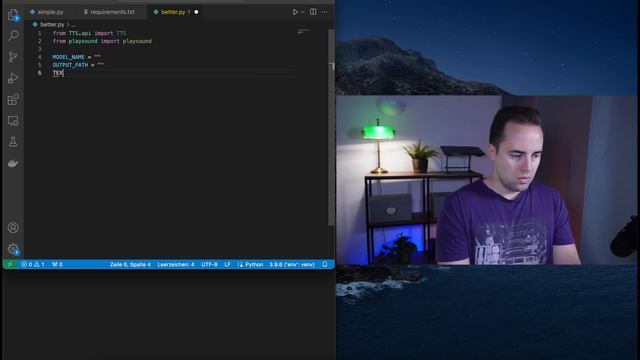Click the ports count status item
This screenshot has width=640, height=360.
click(57, 264)
